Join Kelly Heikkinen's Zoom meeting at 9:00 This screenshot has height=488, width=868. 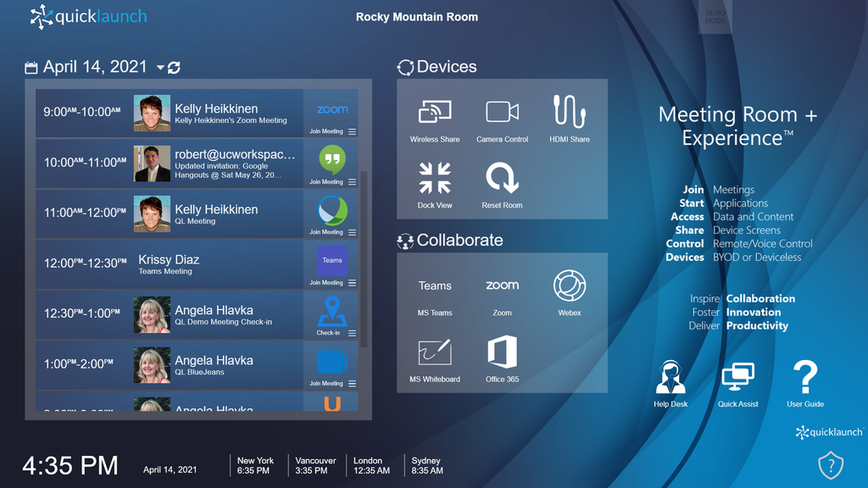click(330, 114)
